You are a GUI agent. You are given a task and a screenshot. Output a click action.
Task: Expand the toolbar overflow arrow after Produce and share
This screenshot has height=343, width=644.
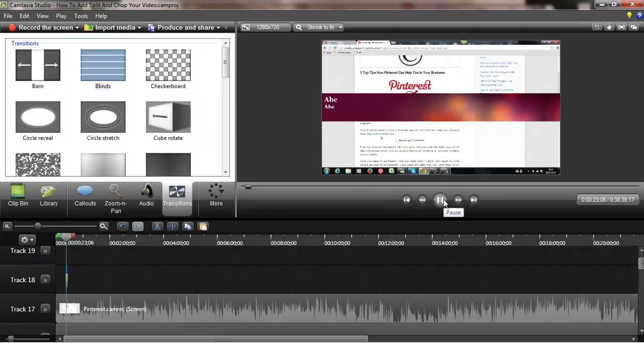click(226, 28)
